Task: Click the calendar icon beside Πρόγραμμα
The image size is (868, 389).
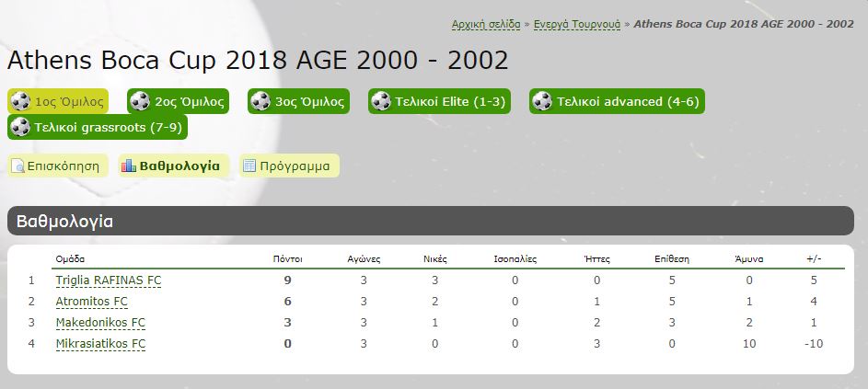Action: [249, 166]
